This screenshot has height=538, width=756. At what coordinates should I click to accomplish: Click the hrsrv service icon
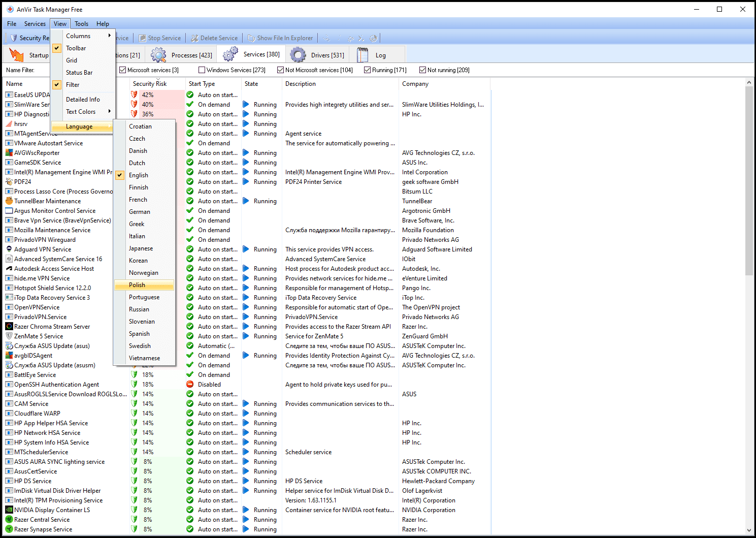tap(9, 124)
